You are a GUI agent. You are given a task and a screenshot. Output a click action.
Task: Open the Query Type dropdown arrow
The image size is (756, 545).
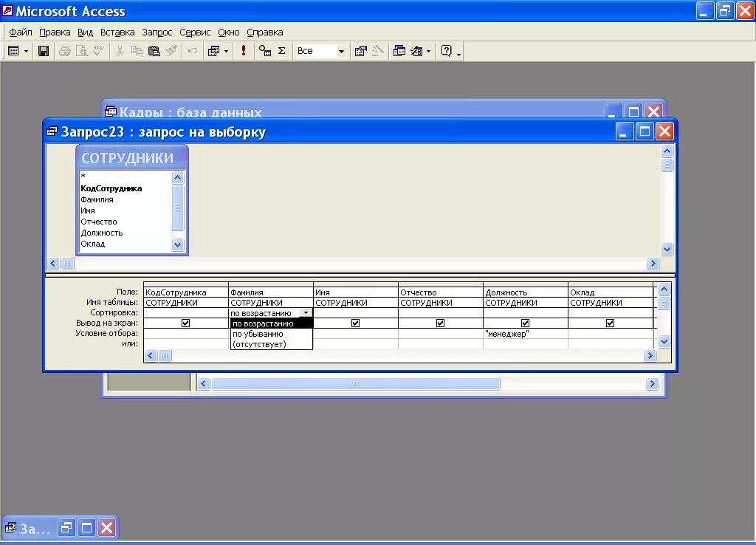(x=226, y=51)
